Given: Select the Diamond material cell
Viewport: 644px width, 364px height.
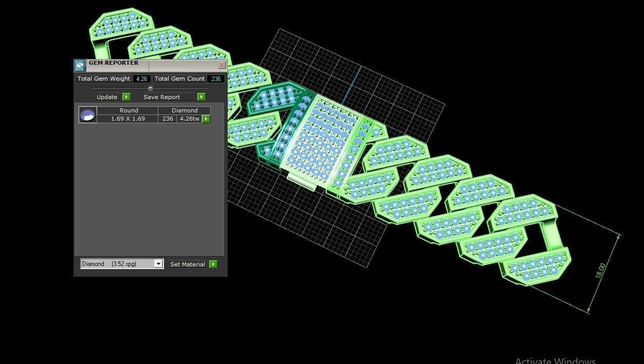Looking at the screenshot, I should pyautogui.click(x=185, y=110).
